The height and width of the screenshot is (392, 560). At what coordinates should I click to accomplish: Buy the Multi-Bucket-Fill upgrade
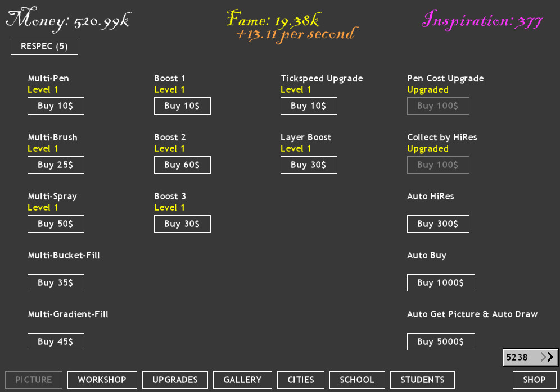click(x=56, y=282)
